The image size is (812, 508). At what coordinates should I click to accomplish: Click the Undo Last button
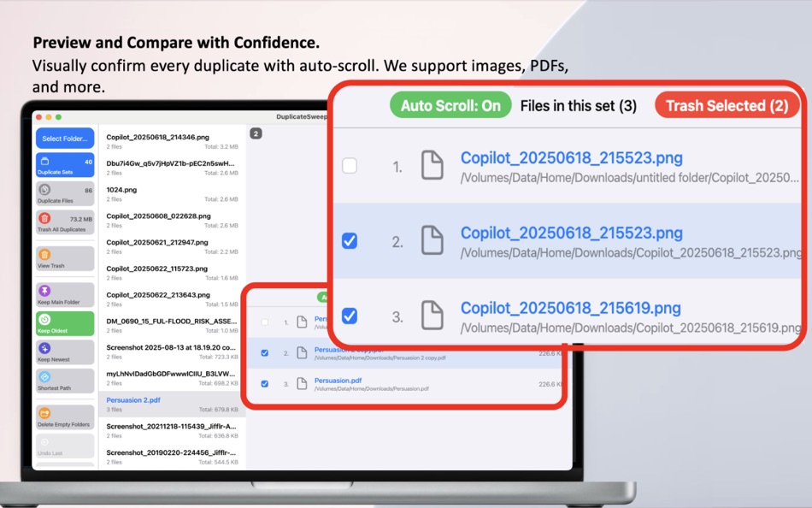[x=65, y=446]
